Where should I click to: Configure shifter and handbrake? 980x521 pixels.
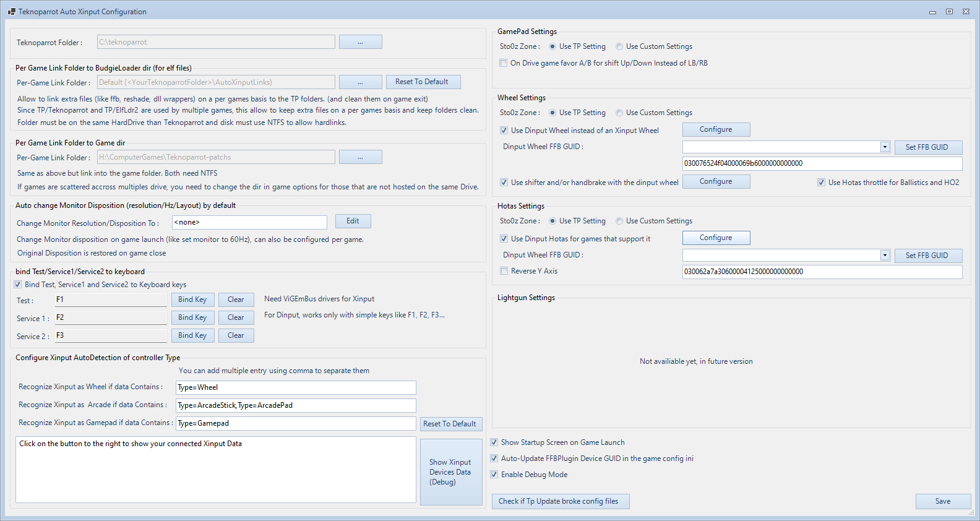coord(716,181)
